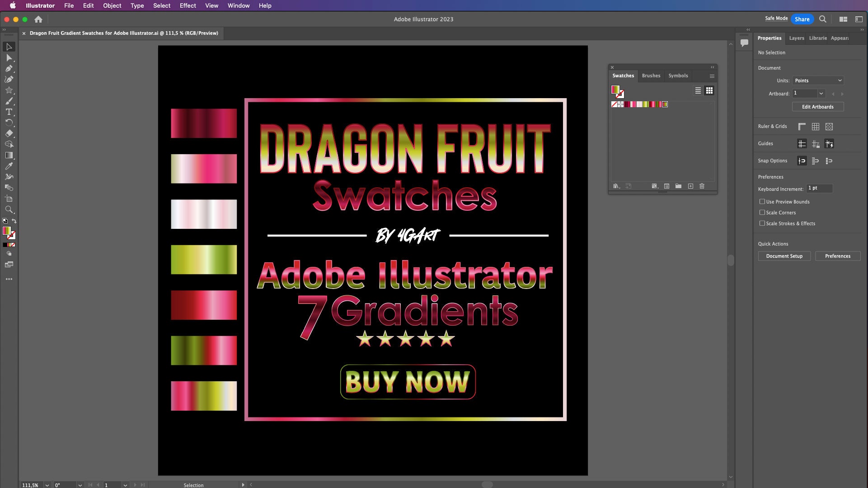Viewport: 868px width, 488px height.
Task: Open the Effect menu
Action: [x=188, y=5]
